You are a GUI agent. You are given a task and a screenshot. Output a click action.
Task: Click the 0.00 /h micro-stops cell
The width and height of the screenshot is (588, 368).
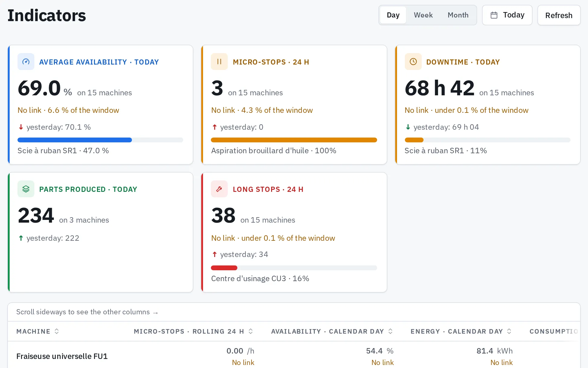240,351
